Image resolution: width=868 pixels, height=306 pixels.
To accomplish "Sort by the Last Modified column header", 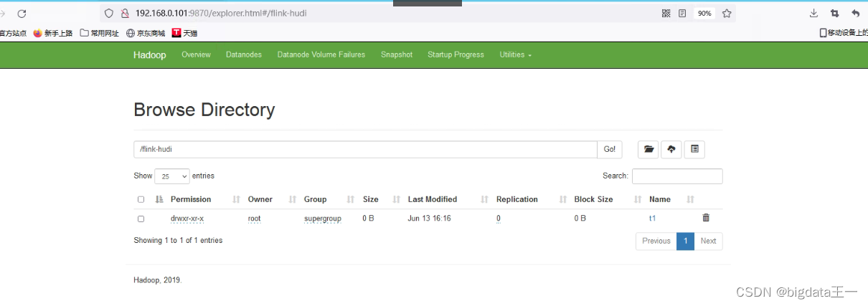I will click(x=433, y=199).
